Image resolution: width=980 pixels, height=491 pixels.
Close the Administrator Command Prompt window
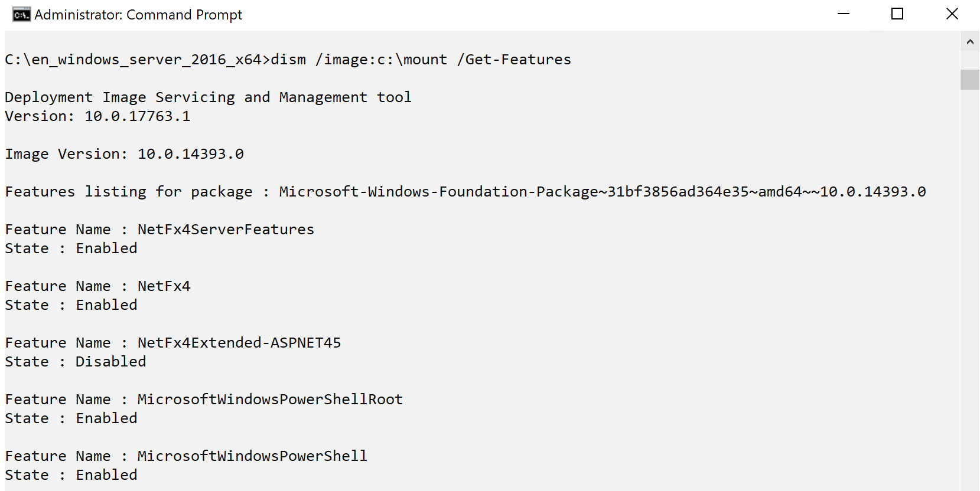point(952,14)
